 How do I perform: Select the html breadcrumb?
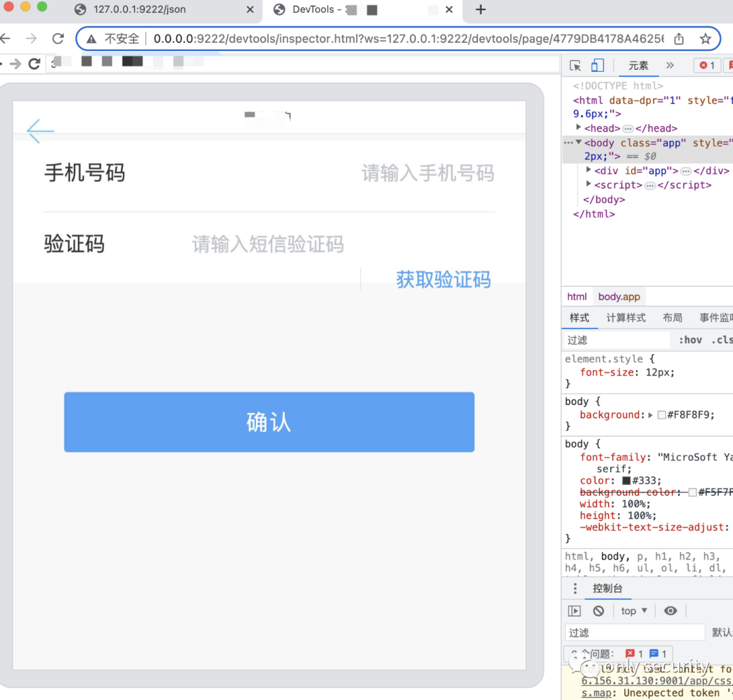(576, 296)
